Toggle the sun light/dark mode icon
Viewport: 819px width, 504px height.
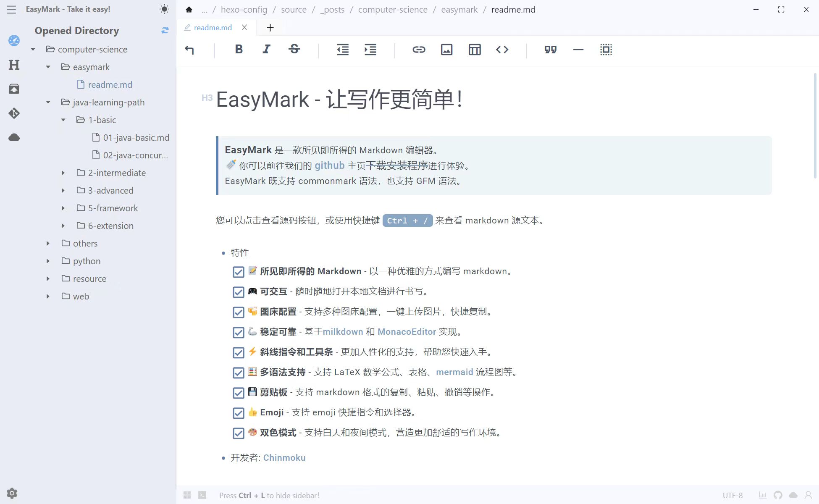click(165, 9)
